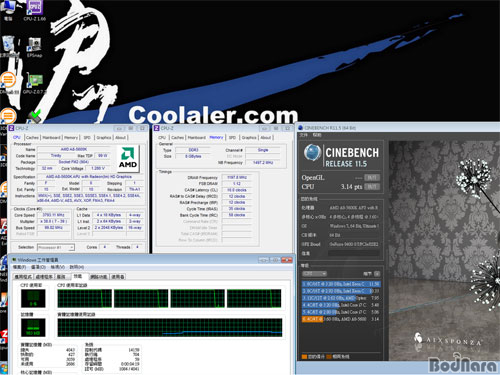Viewport: 500px width, 375px height.
Task: Open the EPSnap desktop icon
Action: click(x=35, y=47)
